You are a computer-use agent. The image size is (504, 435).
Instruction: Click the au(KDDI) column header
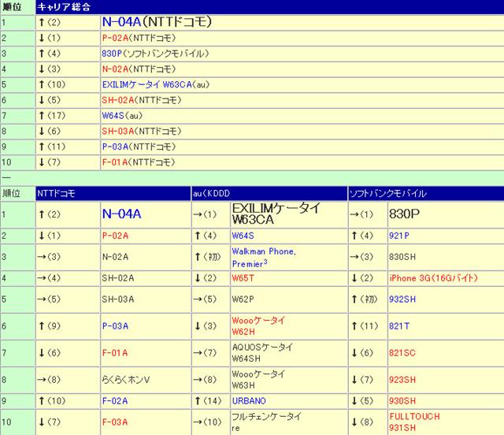point(212,193)
